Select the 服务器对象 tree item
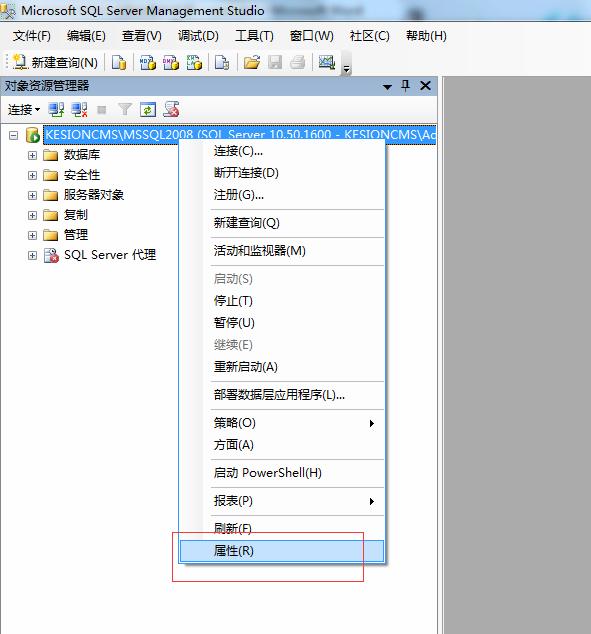 tap(94, 195)
